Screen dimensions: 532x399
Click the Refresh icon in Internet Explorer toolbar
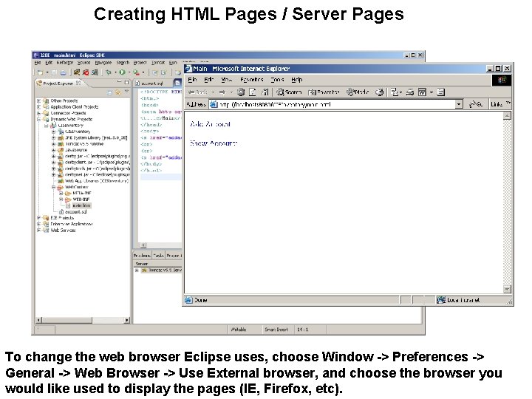253,92
